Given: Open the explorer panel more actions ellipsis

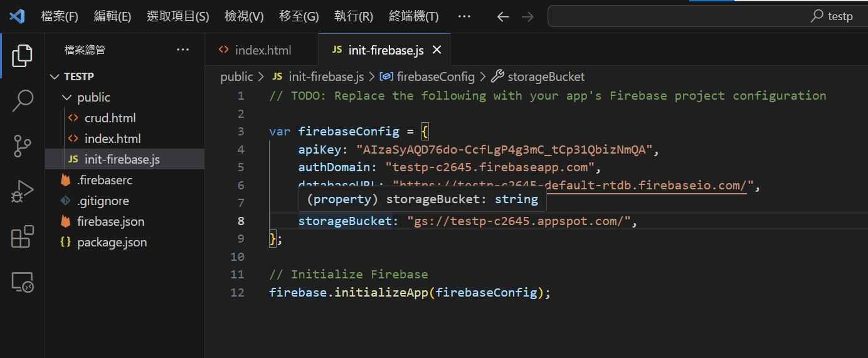Looking at the screenshot, I should point(183,50).
